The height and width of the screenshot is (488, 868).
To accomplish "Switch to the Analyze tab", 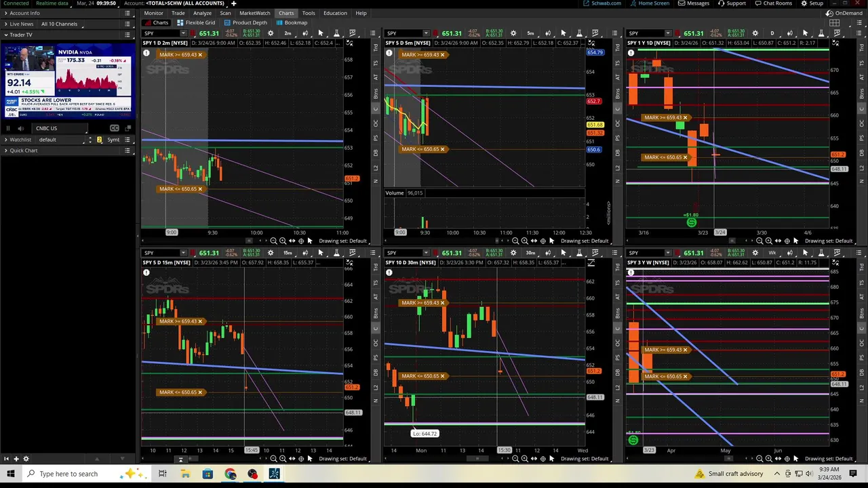I will pos(202,13).
